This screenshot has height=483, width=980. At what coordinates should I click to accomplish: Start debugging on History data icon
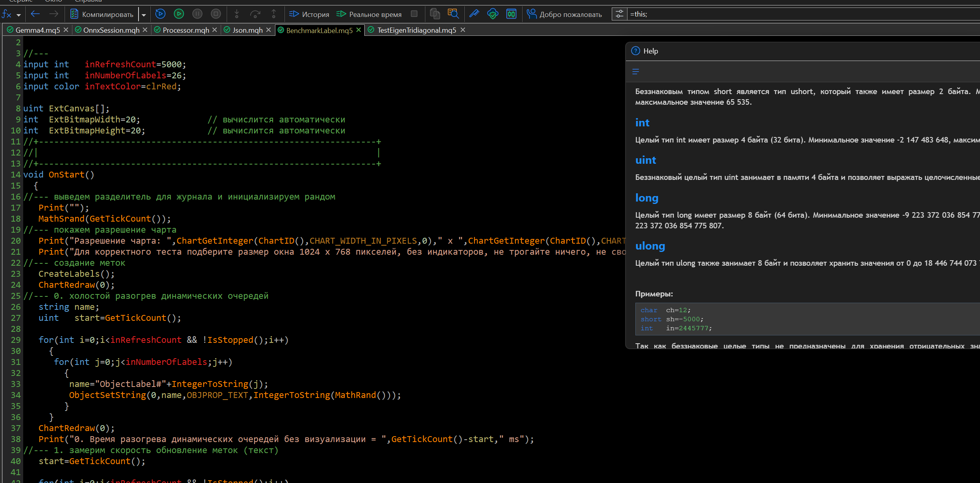(160, 14)
